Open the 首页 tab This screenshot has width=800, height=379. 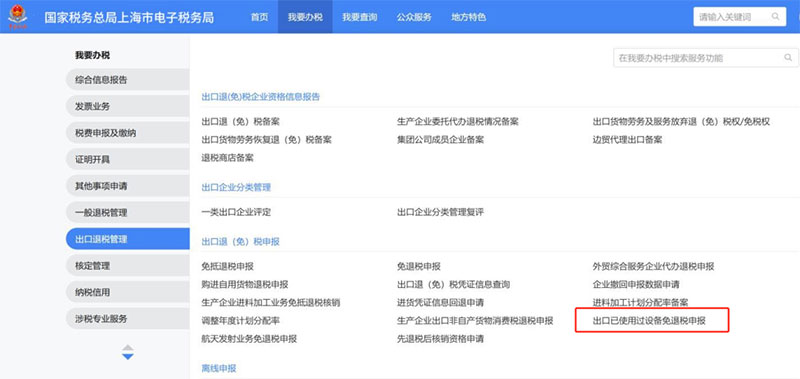259,17
